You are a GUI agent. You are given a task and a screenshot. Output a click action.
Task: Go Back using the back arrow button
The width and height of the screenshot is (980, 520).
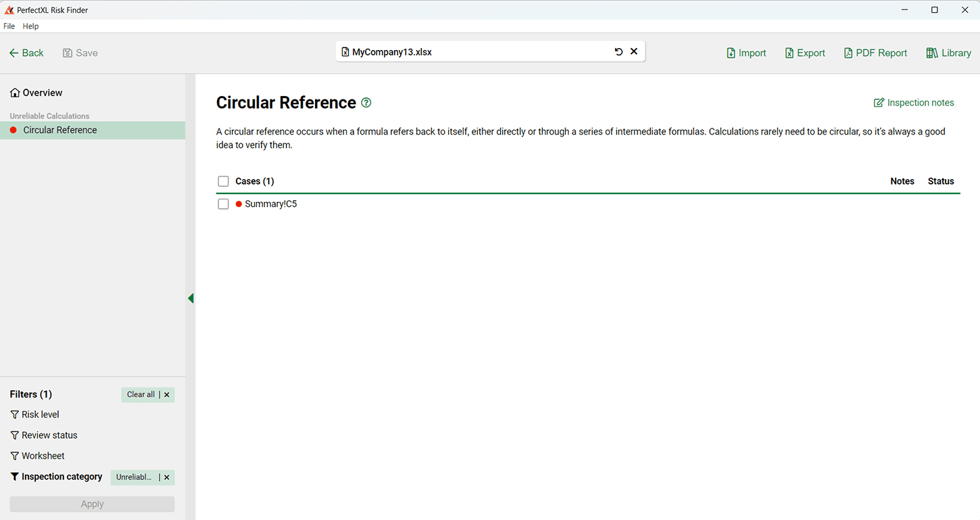tap(26, 53)
